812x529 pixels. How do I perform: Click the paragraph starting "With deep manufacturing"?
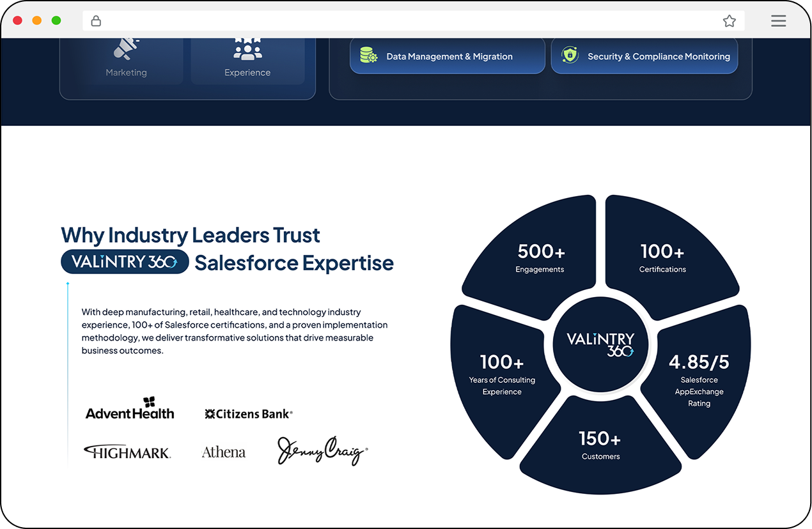(x=235, y=331)
